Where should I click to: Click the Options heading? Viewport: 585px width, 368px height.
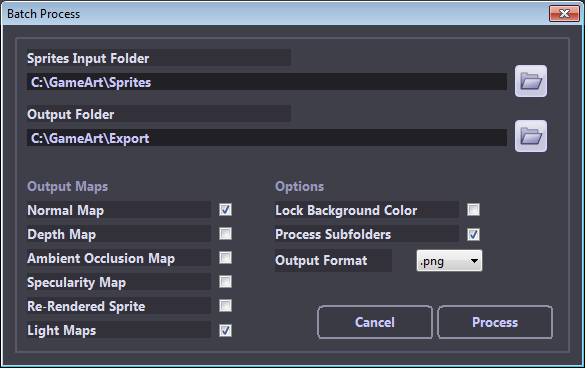pos(300,186)
